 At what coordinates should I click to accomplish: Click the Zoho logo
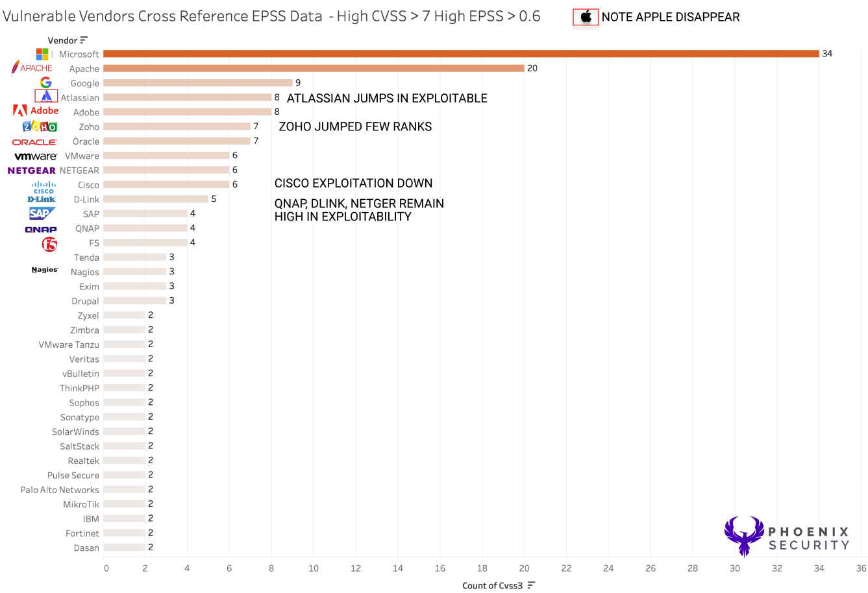tap(40, 127)
